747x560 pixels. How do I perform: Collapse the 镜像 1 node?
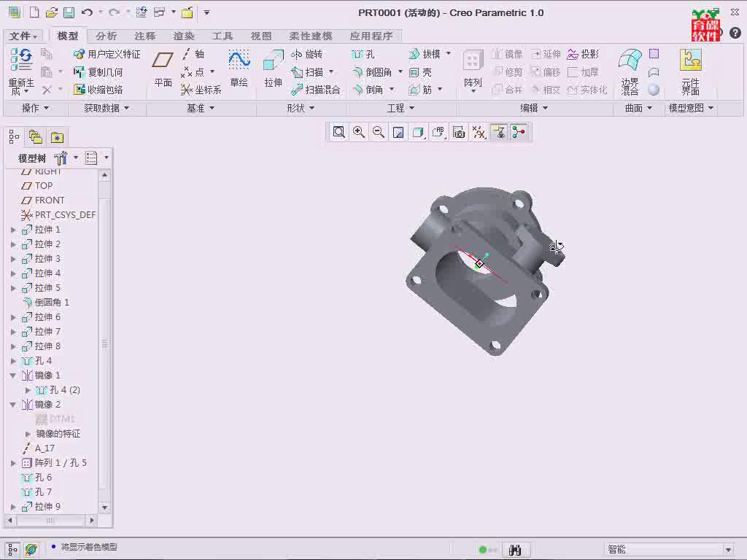[13, 376]
